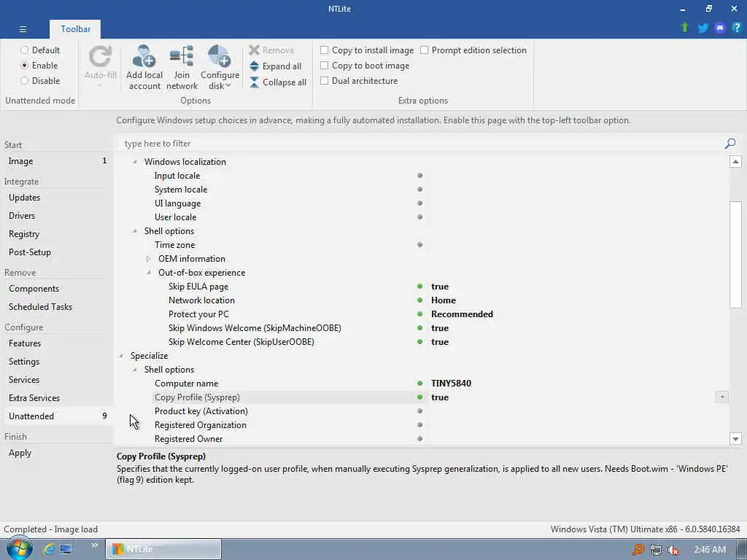Click the Remove toolbar button

[272, 50]
